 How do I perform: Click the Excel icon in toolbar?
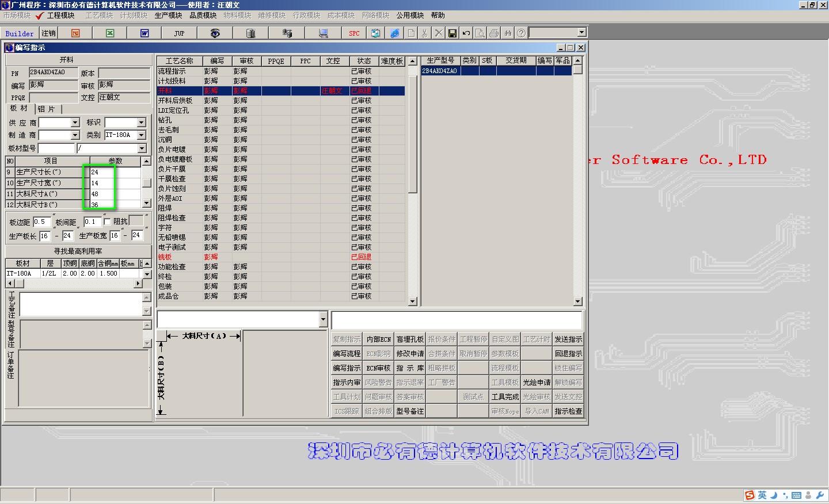(x=110, y=33)
